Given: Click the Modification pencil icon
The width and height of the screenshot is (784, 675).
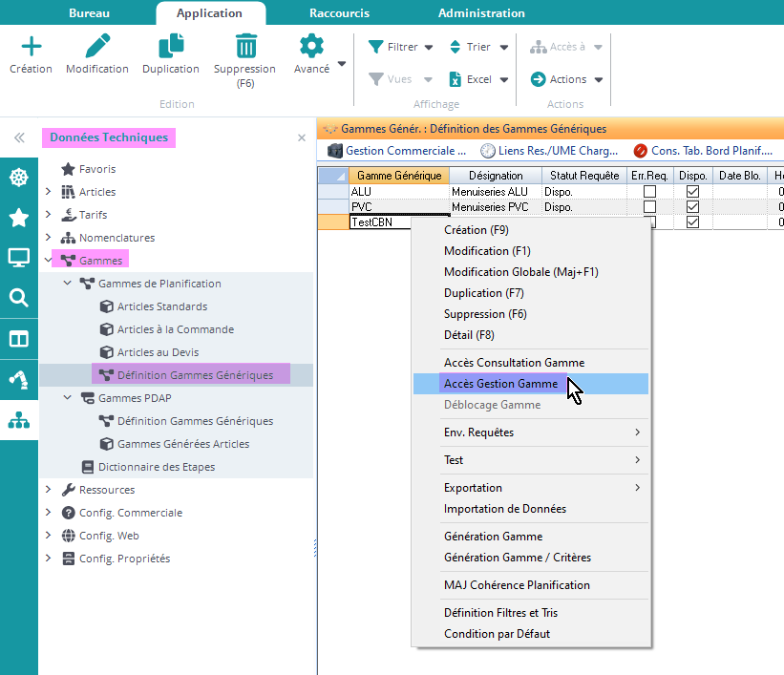Looking at the screenshot, I should click(x=96, y=47).
